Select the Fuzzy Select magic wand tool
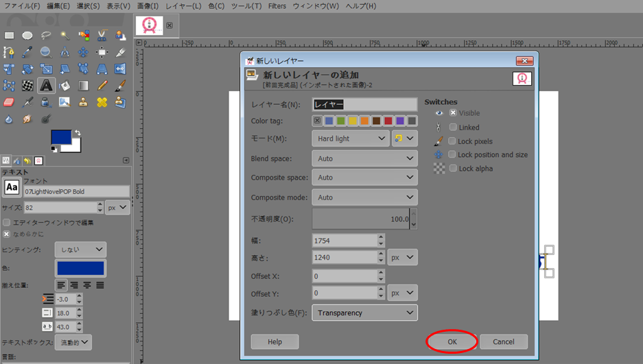Screen dimensions: 643x364 (65, 36)
